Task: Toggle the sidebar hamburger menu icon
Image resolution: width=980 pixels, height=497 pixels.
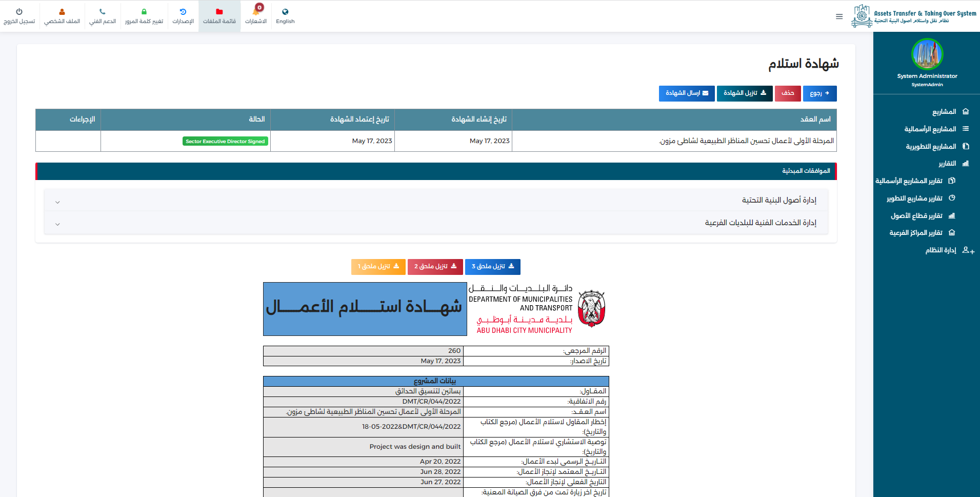Action: pos(839,16)
